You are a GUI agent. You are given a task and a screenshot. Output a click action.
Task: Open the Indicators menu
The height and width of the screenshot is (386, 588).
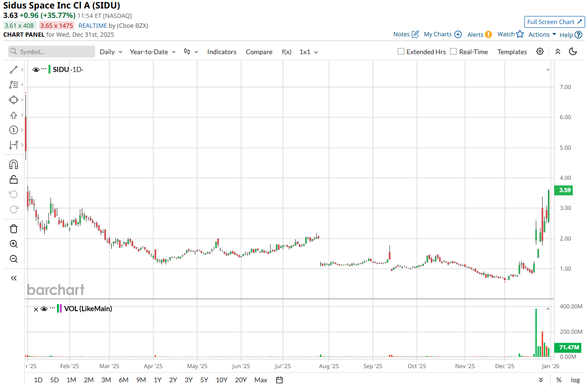click(222, 52)
